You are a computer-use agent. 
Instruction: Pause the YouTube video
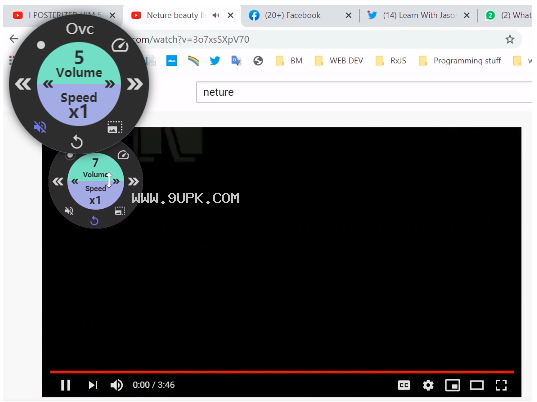(65, 385)
